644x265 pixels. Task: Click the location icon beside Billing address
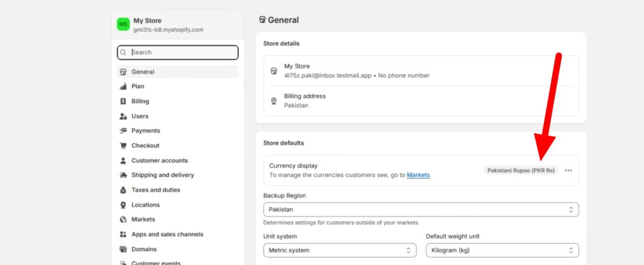pos(274,101)
